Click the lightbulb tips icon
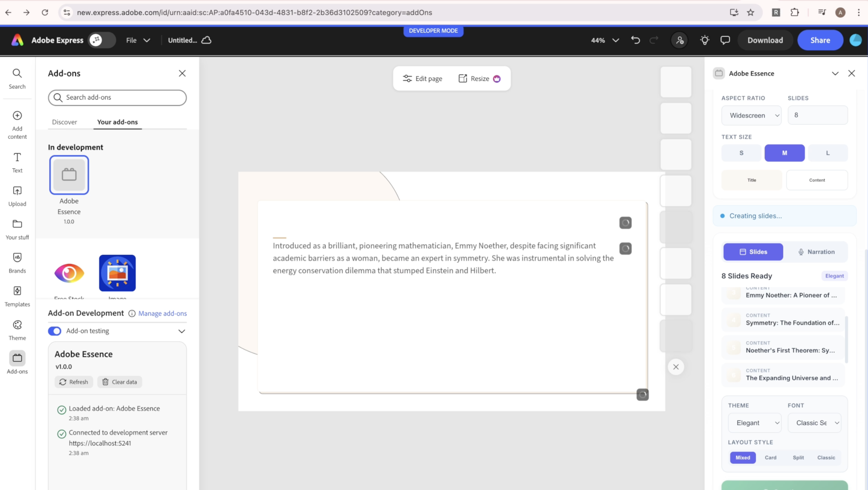Viewport: 868px width, 490px height. tap(704, 40)
